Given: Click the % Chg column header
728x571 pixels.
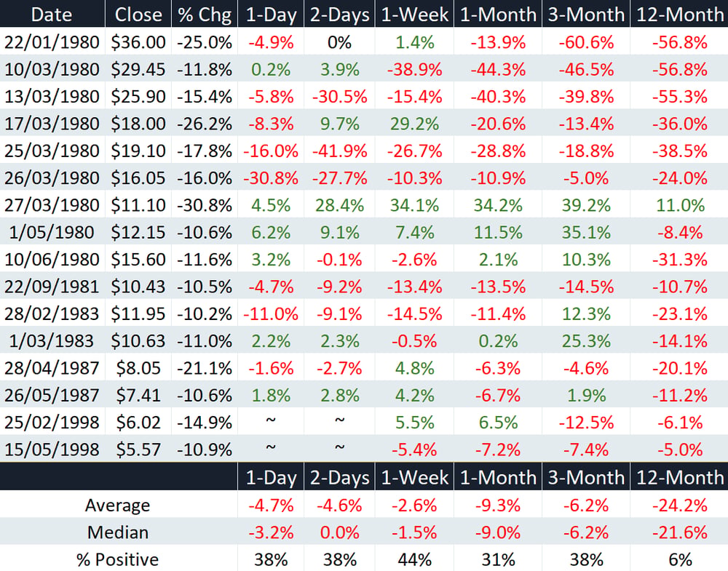Looking at the screenshot, I should click(205, 15).
